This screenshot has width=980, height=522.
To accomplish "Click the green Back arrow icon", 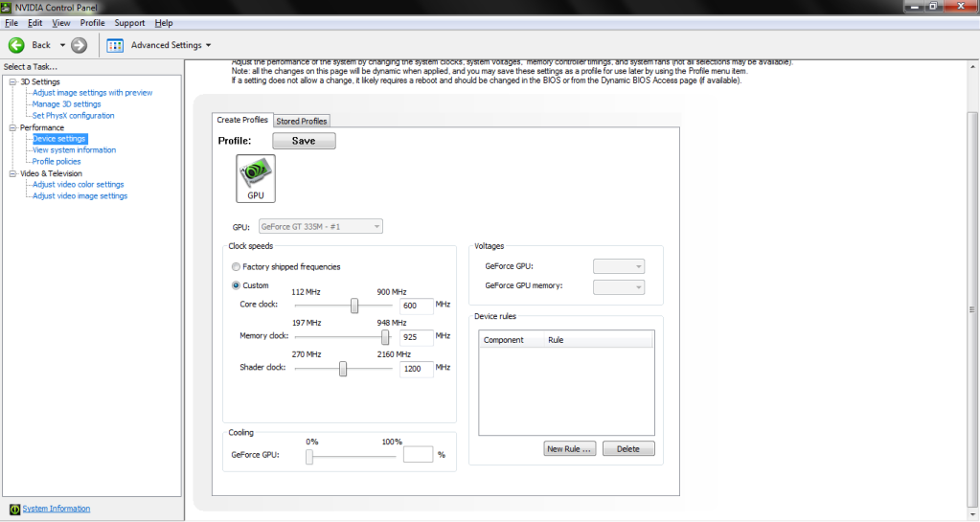I will (16, 45).
